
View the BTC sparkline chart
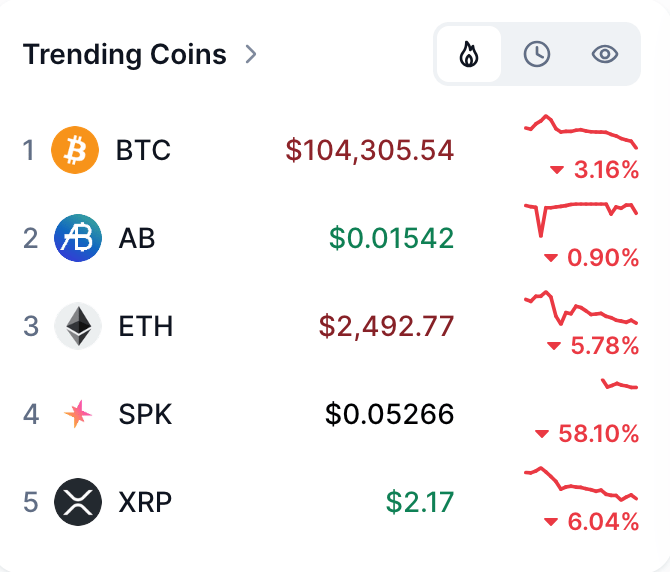[581, 131]
